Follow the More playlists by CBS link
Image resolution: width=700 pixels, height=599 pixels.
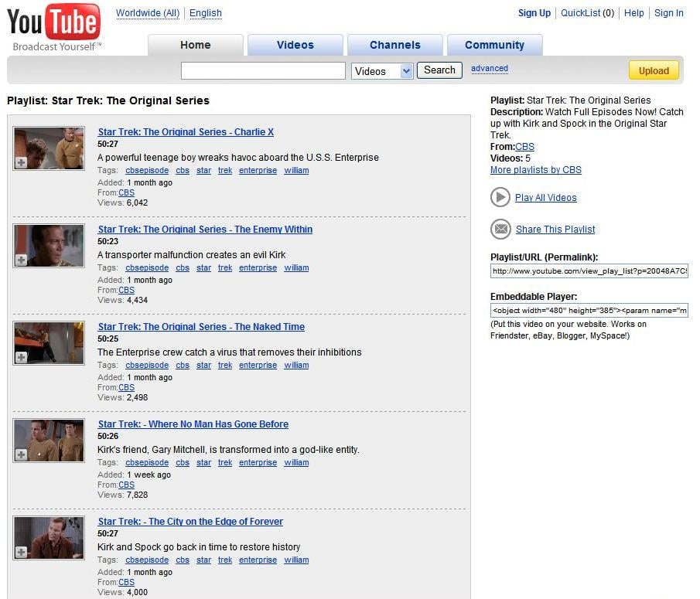(535, 170)
